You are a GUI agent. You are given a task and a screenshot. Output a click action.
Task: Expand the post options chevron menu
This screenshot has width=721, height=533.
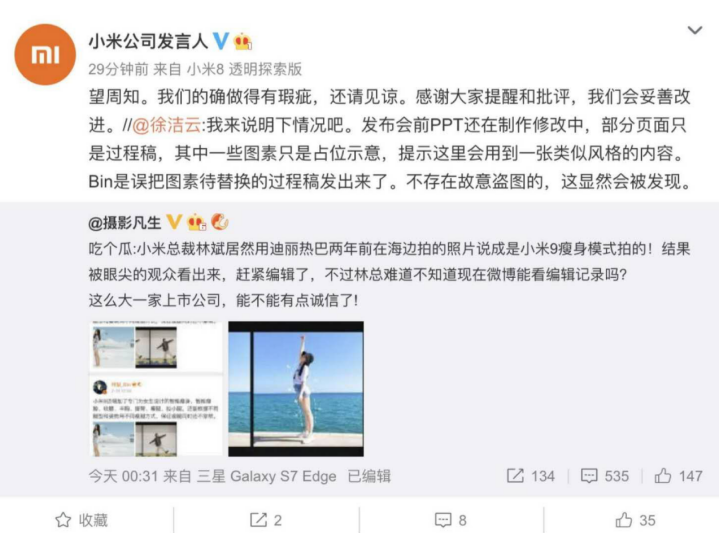694,30
